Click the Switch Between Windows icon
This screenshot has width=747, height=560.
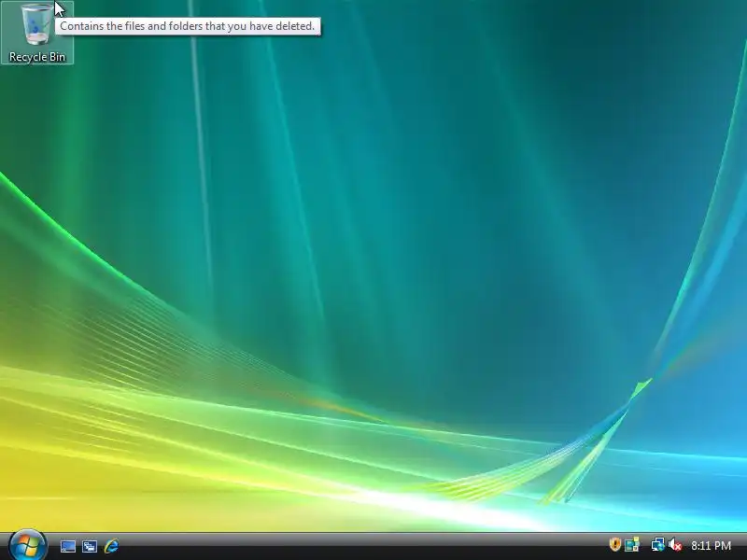click(x=90, y=546)
